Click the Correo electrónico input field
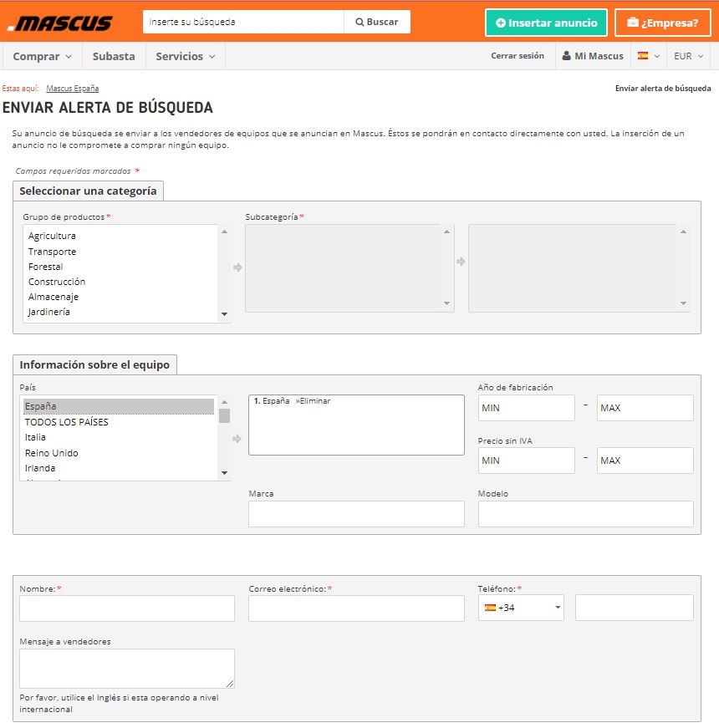The image size is (719, 728). 356,608
